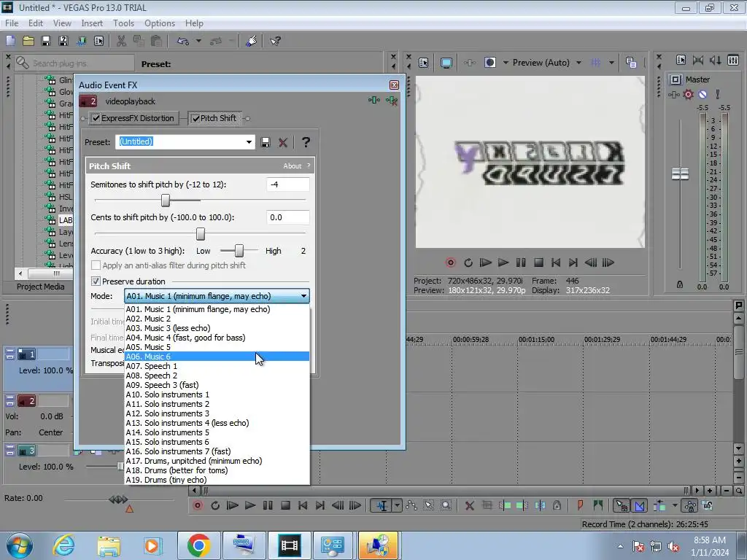Click the preview Record button
The width and height of the screenshot is (747, 560).
(451, 262)
